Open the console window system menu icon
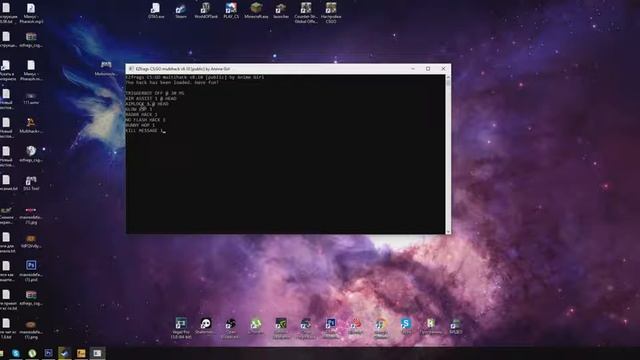Image resolution: width=640 pixels, height=360 pixels. pyautogui.click(x=131, y=69)
